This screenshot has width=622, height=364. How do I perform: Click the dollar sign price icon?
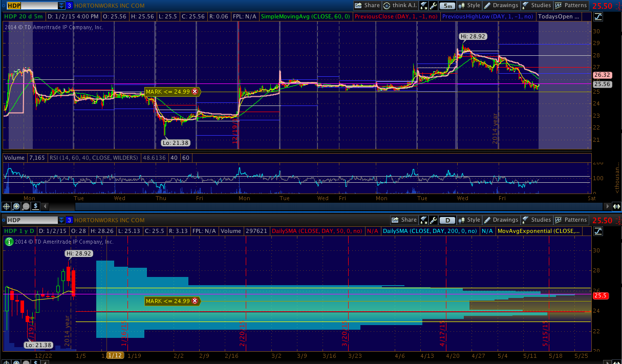[35, 206]
